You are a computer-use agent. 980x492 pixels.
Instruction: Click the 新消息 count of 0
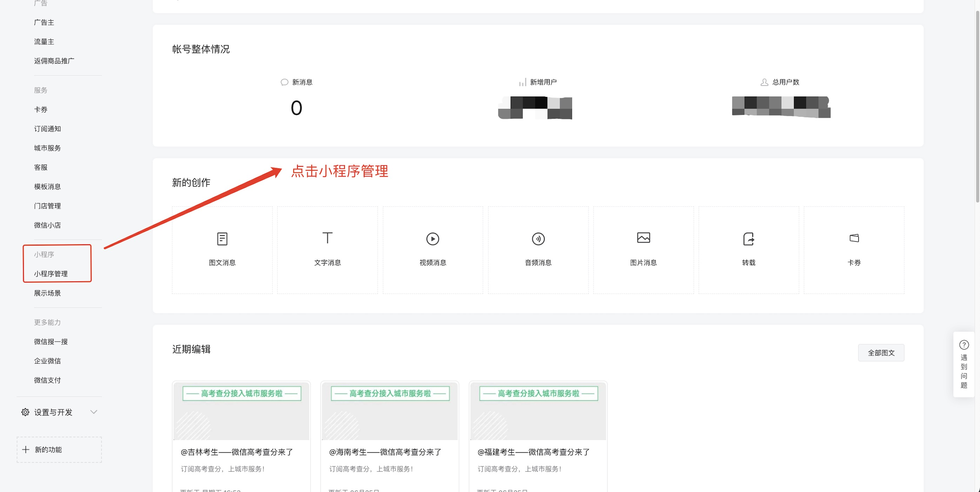tap(296, 108)
